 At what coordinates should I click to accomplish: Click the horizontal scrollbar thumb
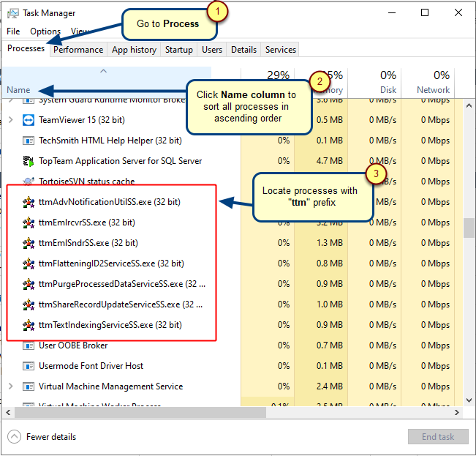(x=140, y=413)
